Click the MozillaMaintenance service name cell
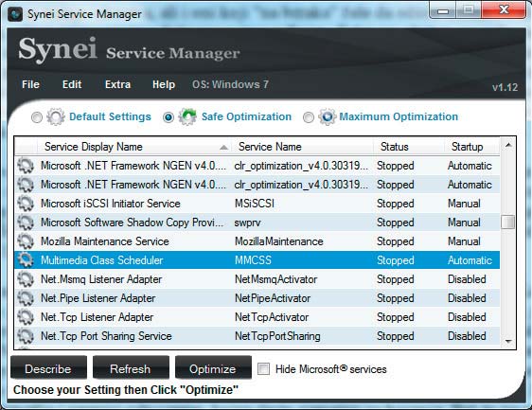Image resolution: width=532 pixels, height=410 pixels. point(279,241)
